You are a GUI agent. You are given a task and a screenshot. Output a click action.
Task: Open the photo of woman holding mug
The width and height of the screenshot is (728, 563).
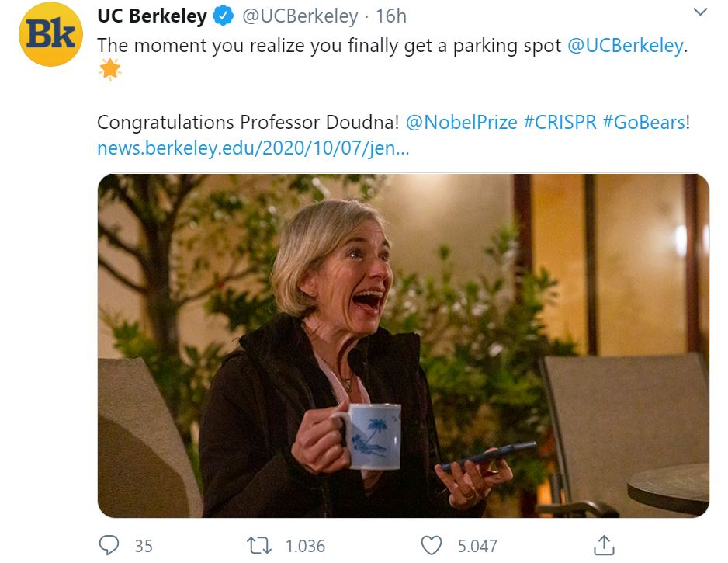[x=403, y=345]
